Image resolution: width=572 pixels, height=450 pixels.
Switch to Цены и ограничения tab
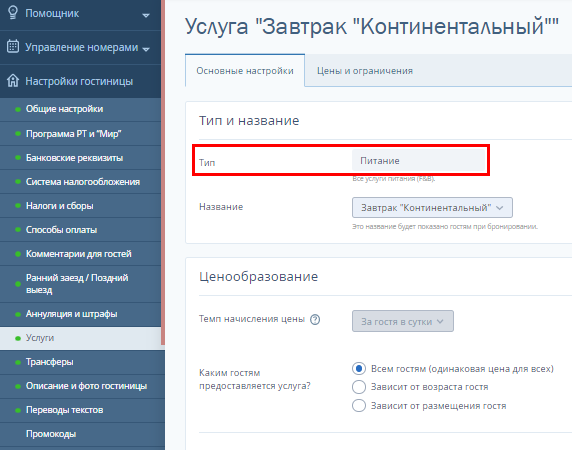tap(365, 71)
